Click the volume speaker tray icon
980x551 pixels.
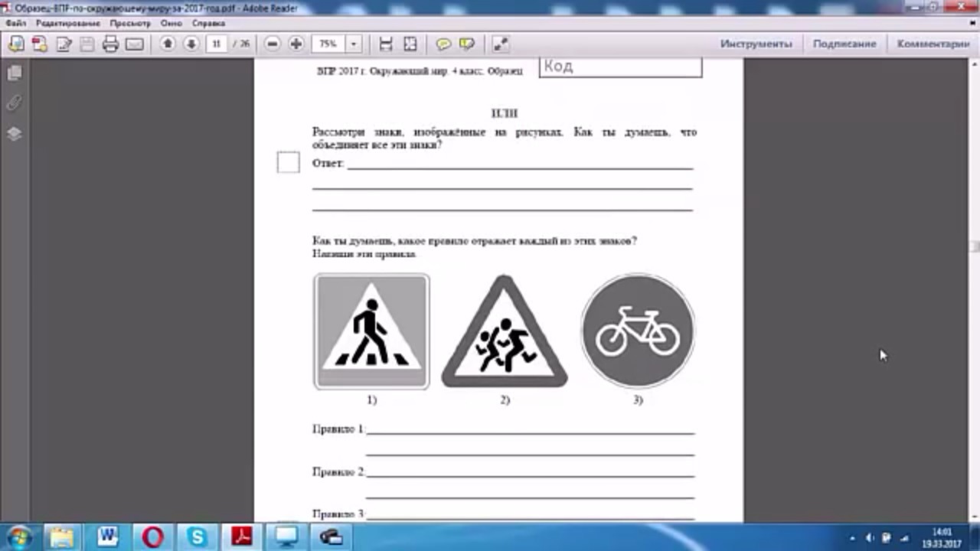coord(870,538)
